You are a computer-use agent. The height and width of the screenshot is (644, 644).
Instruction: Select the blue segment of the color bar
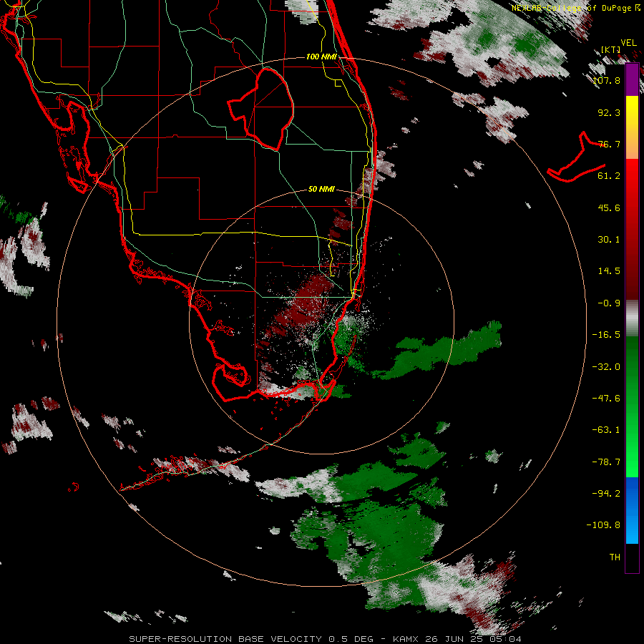pos(632,510)
